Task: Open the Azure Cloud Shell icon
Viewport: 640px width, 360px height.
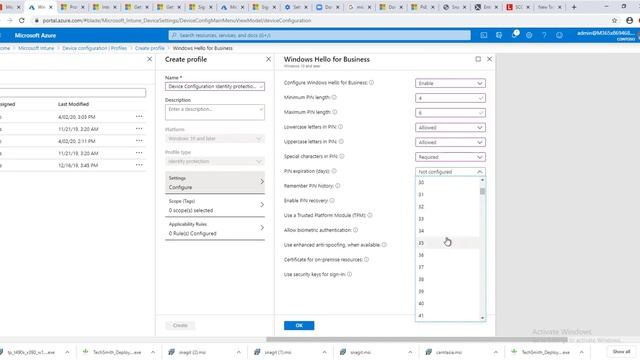Action: (484, 36)
